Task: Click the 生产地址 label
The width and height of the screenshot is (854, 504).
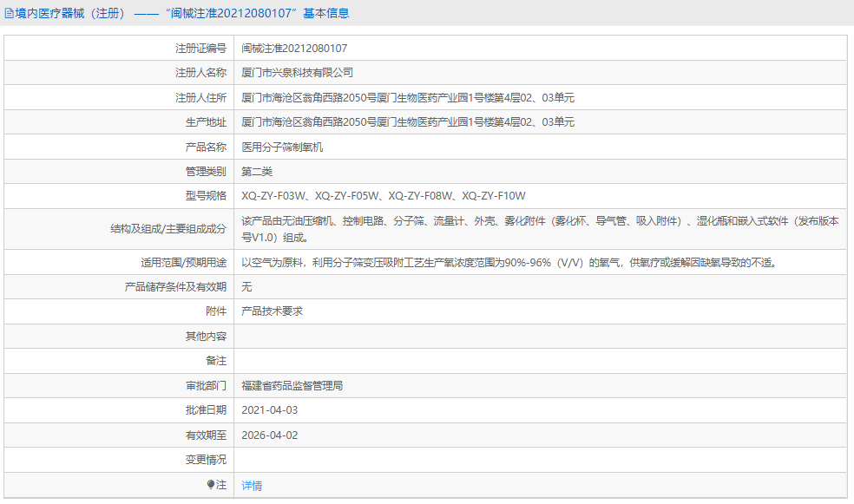Action: tap(206, 122)
